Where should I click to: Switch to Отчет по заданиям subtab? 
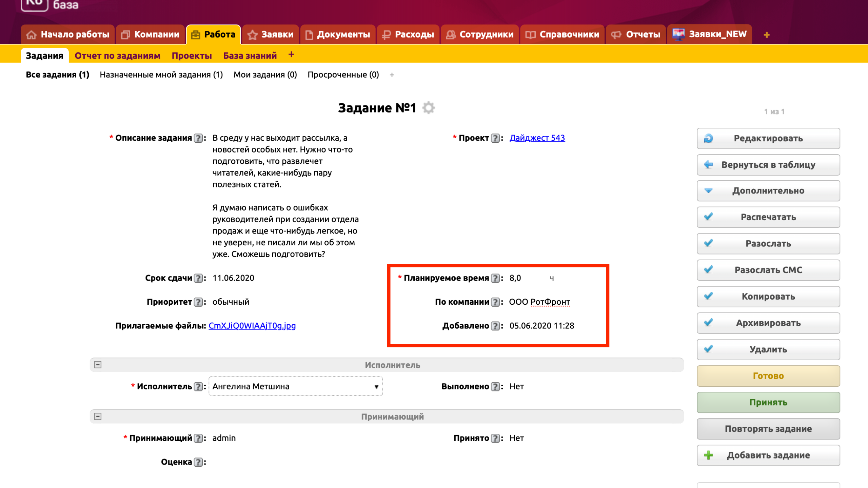pos(117,56)
